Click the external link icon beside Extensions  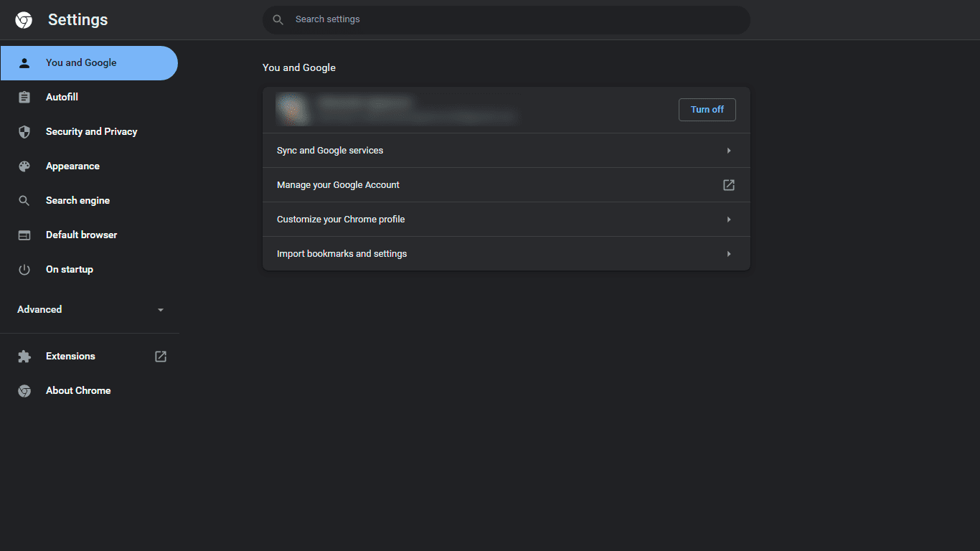161,357
